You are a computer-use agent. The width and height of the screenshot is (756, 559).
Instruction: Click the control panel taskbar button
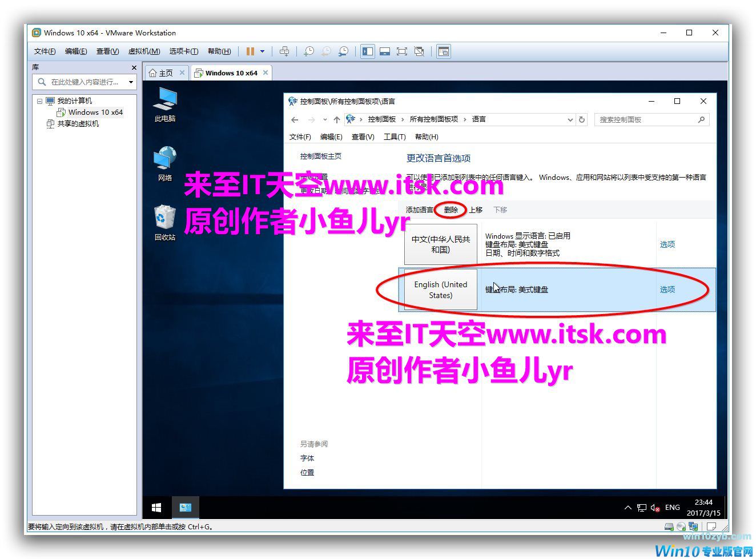(185, 508)
